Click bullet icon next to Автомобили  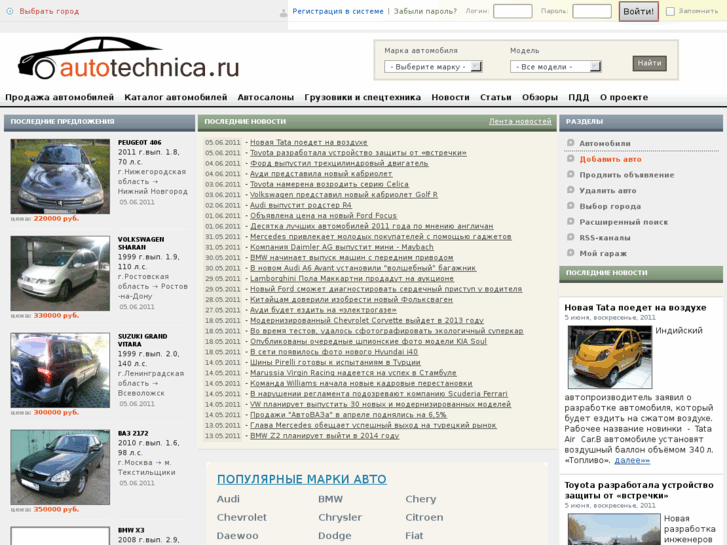pyautogui.click(x=571, y=143)
